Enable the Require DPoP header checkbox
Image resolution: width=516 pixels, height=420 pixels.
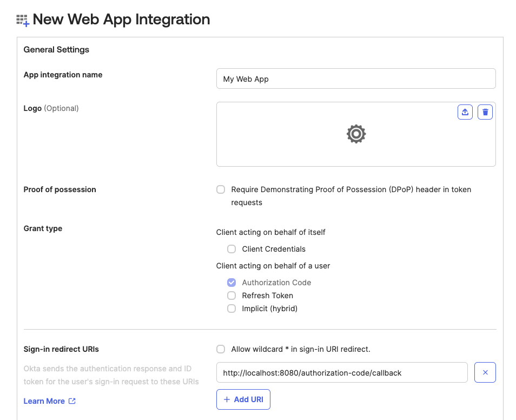coord(221,189)
